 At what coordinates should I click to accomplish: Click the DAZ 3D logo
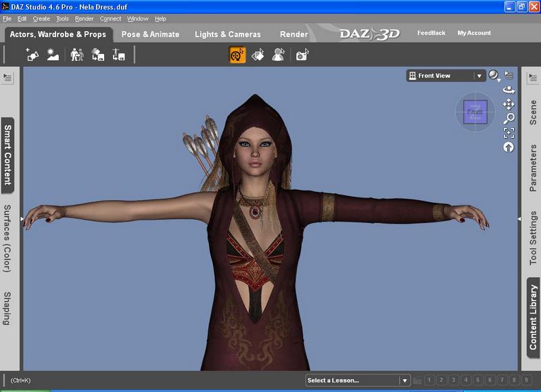click(369, 34)
